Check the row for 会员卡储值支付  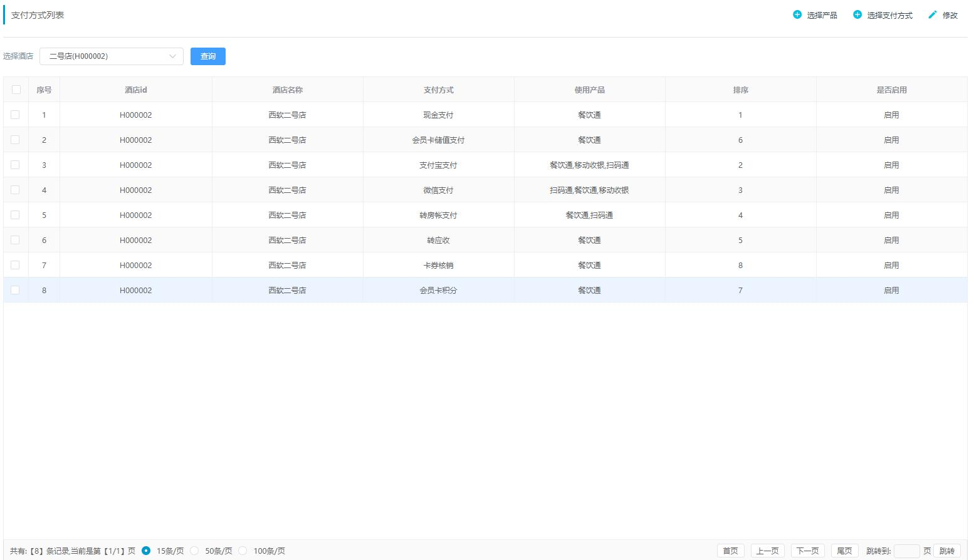click(x=15, y=140)
